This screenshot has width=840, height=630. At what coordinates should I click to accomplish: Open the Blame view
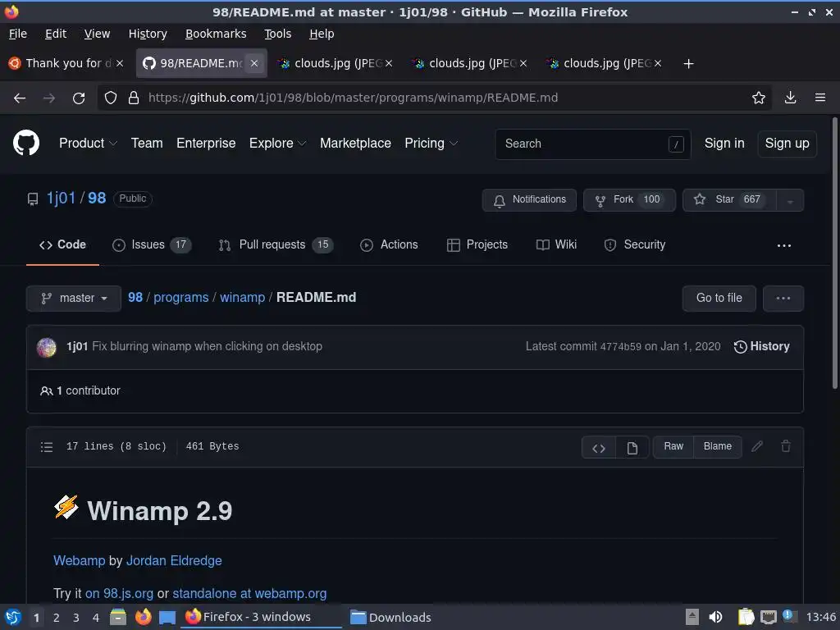pyautogui.click(x=717, y=447)
